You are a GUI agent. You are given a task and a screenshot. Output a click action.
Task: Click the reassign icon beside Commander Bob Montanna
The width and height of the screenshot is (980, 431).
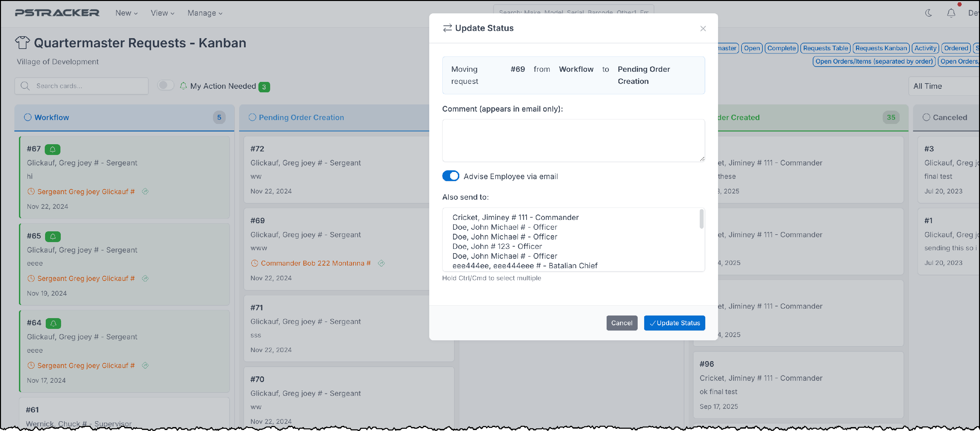tap(381, 263)
